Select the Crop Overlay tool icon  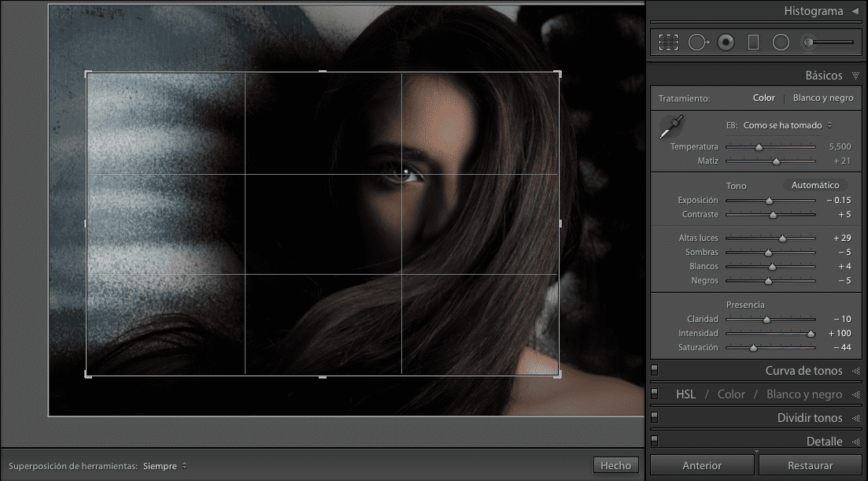click(x=668, y=43)
